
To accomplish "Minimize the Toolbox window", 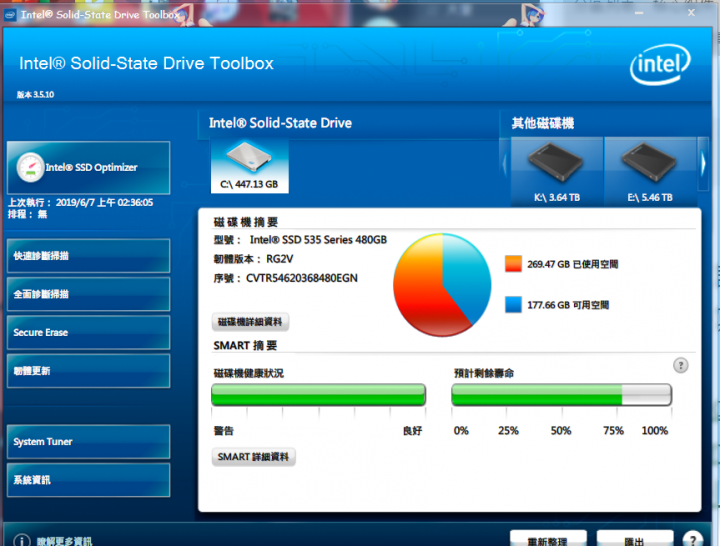I will 639,13.
